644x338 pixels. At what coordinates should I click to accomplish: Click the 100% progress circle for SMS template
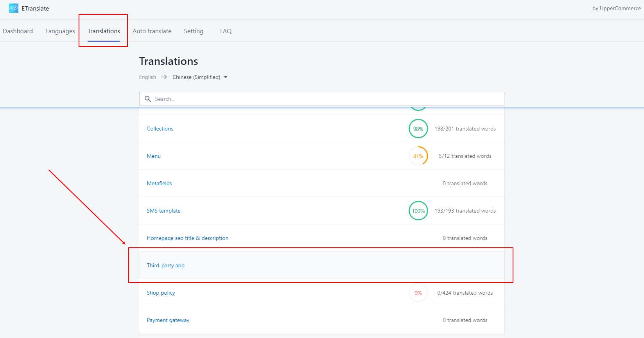tap(418, 211)
